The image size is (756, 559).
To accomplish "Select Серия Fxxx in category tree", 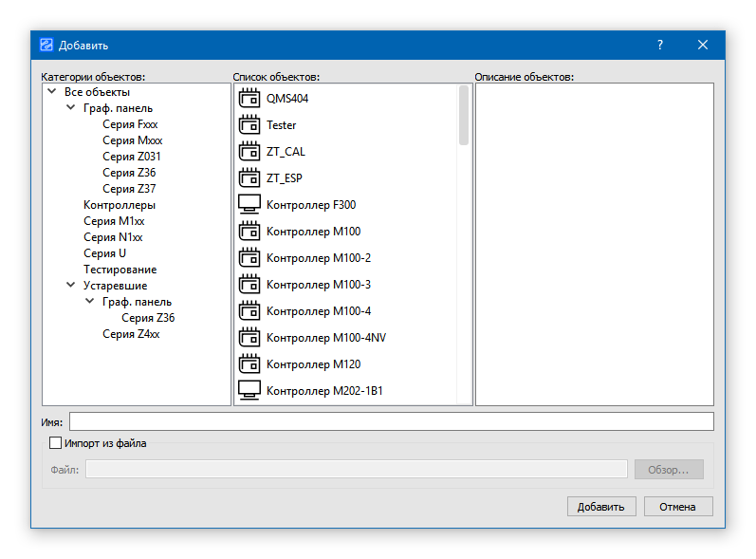I will 130,124.
